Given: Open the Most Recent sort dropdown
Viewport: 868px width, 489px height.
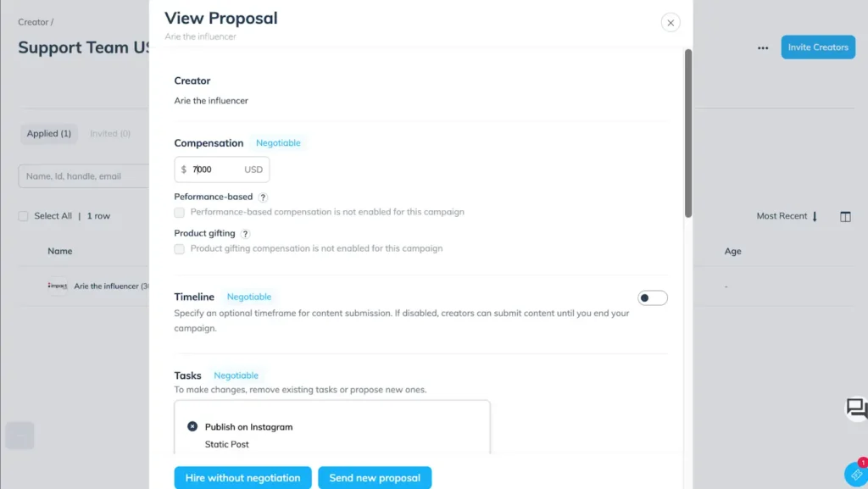Looking at the screenshot, I should (x=787, y=217).
